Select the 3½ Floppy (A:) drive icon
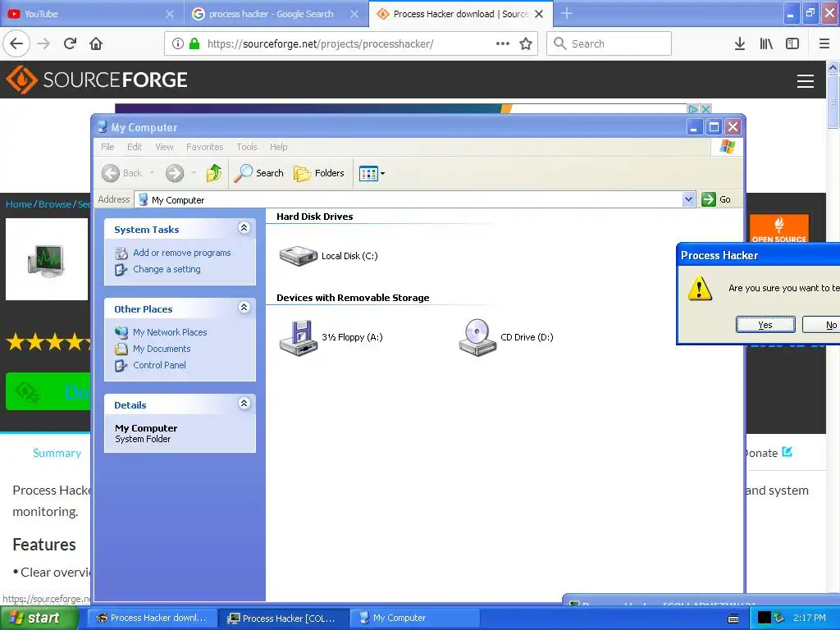840x630 pixels. click(x=299, y=337)
